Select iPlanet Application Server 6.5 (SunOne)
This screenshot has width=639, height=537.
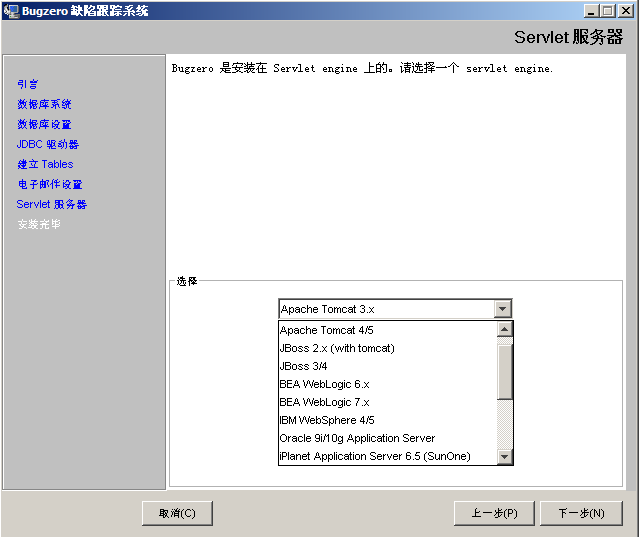click(x=374, y=456)
